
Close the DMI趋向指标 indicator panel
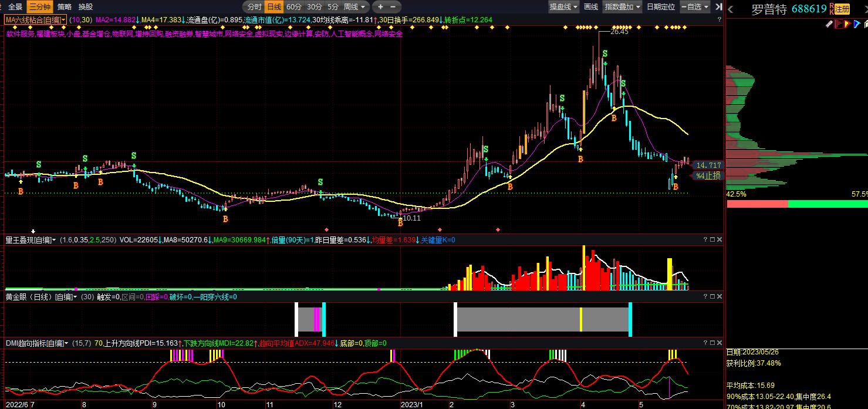click(x=720, y=343)
